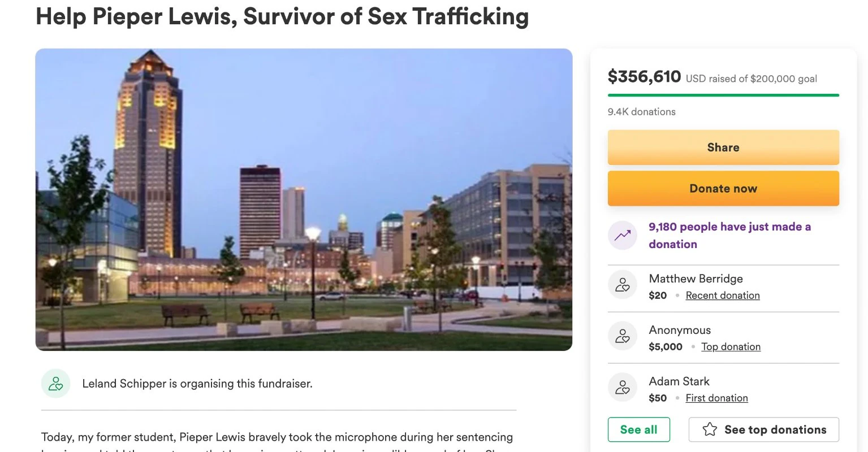Click the 9.4K donations count
This screenshot has width=868, height=452.
coord(641,112)
